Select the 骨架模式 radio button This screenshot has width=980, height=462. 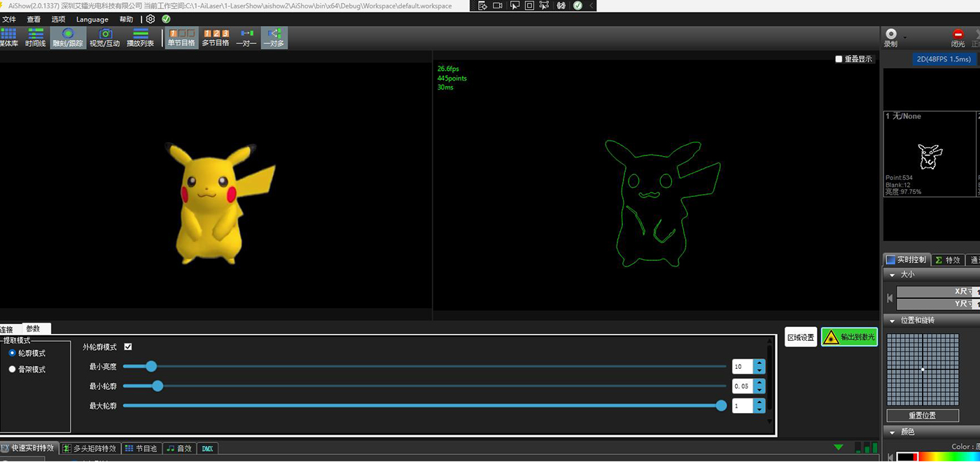pos(12,369)
